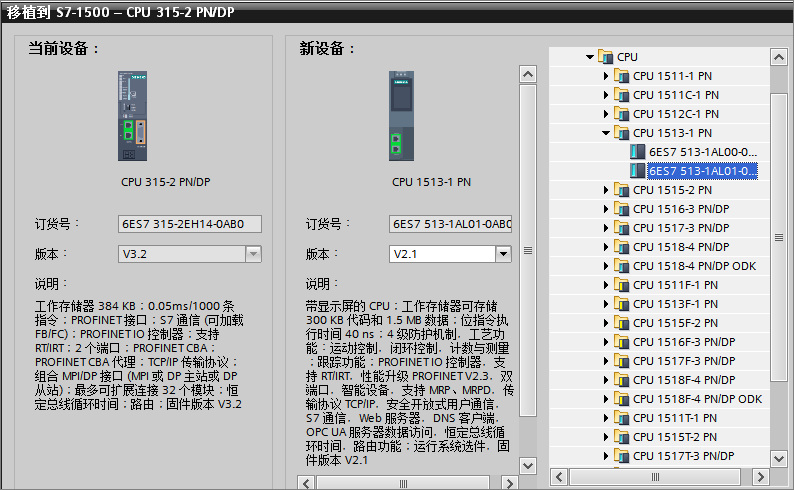Image resolution: width=794 pixels, height=490 pixels.
Task: Expand the CPU 1515-2 PN node
Action: 606,190
